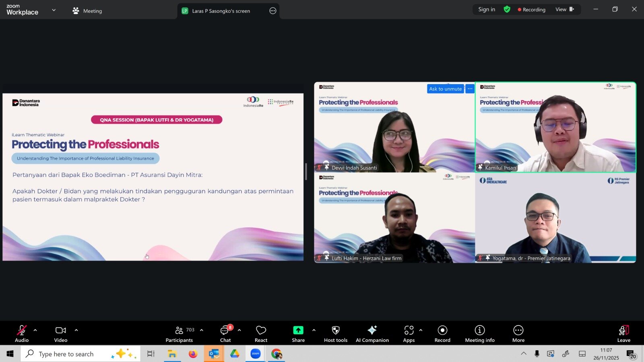Click the green Share screen button

(x=298, y=334)
